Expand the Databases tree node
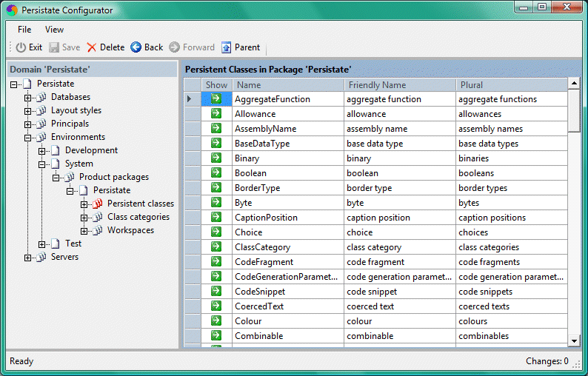 tap(27, 98)
